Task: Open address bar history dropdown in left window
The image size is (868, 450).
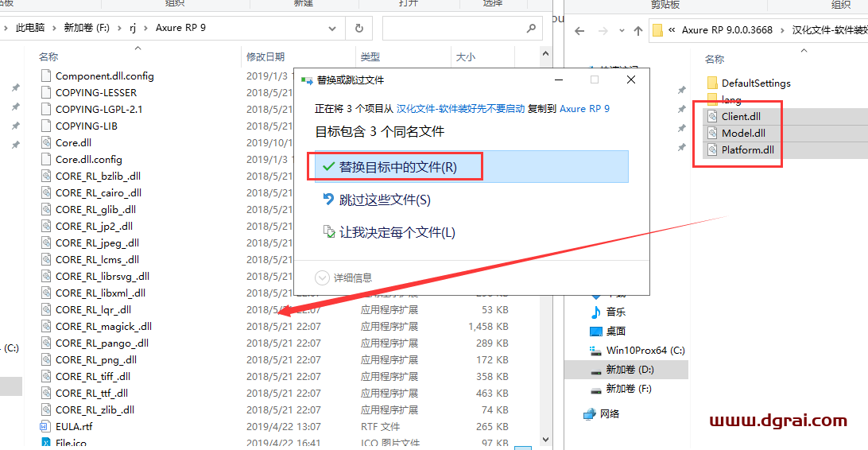Action: click(332, 28)
